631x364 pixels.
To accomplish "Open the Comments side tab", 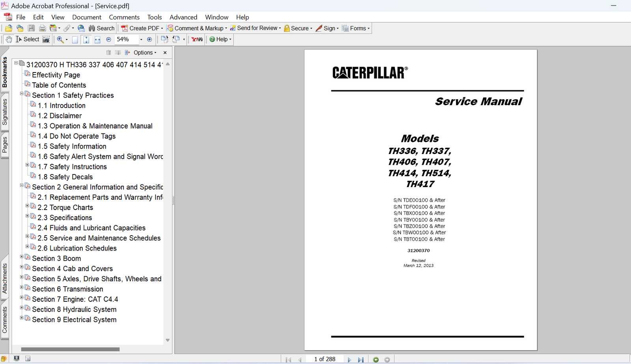I will [5, 320].
